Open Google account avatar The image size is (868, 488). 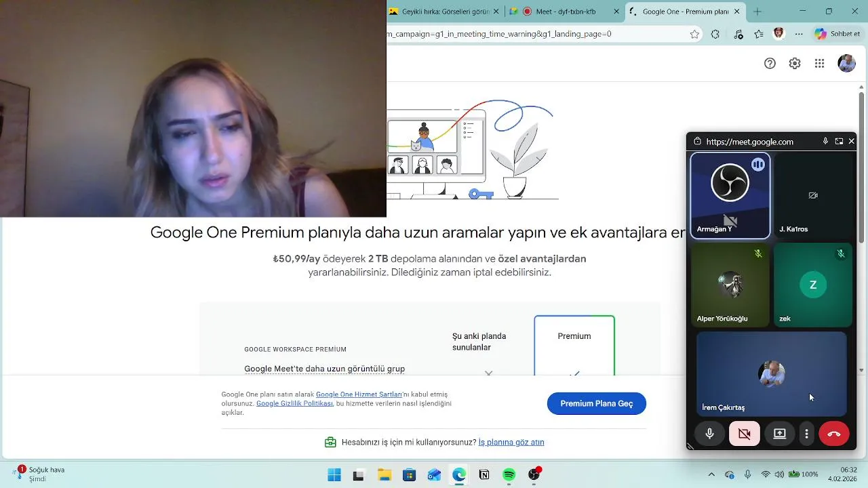tap(846, 64)
